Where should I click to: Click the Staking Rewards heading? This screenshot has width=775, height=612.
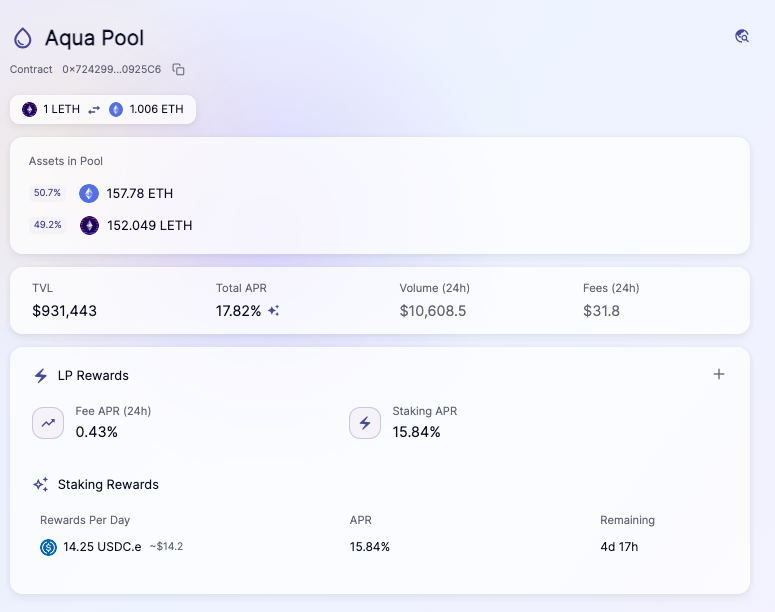pos(108,484)
